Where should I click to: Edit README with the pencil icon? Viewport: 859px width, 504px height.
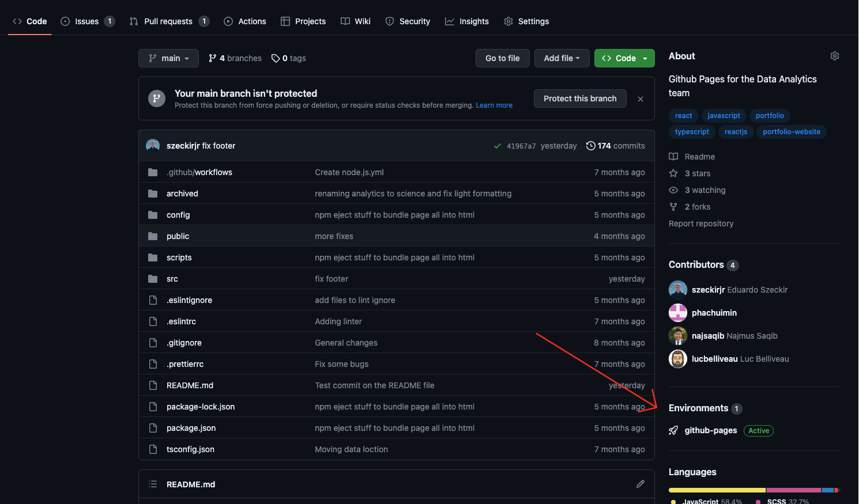[641, 484]
